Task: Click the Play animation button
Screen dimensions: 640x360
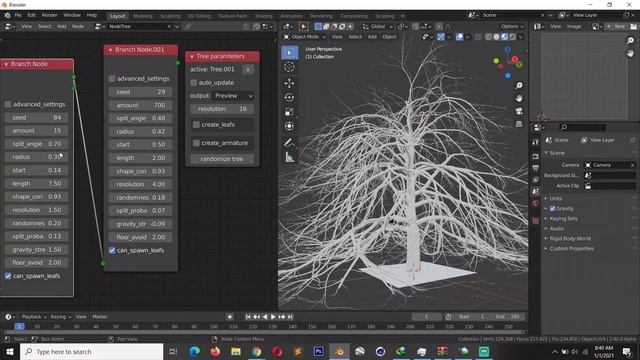Action: pos(273,317)
